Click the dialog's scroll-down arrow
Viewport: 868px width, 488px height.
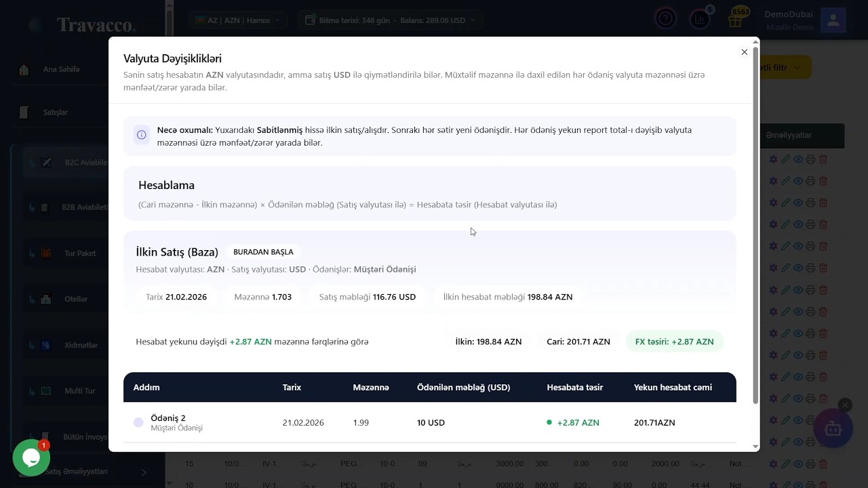click(755, 447)
